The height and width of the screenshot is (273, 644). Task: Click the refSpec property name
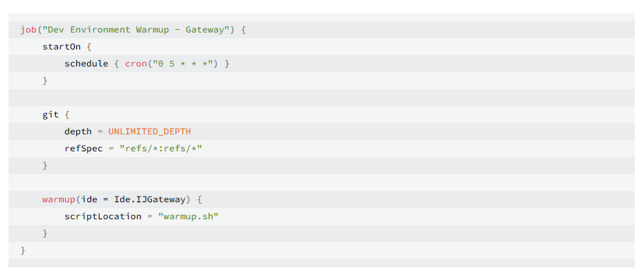(x=83, y=149)
